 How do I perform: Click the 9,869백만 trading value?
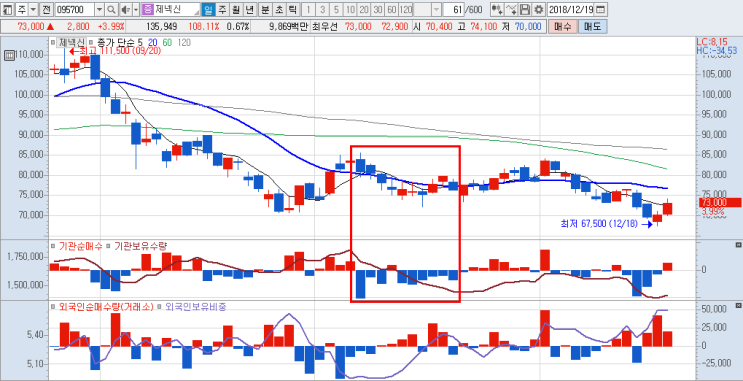(289, 27)
